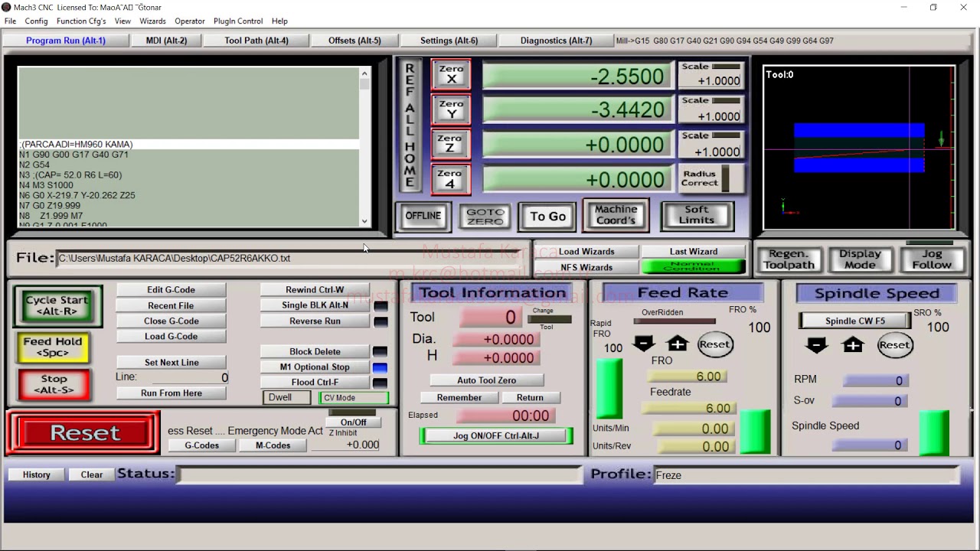Click the Load Wizards button

coord(586,252)
